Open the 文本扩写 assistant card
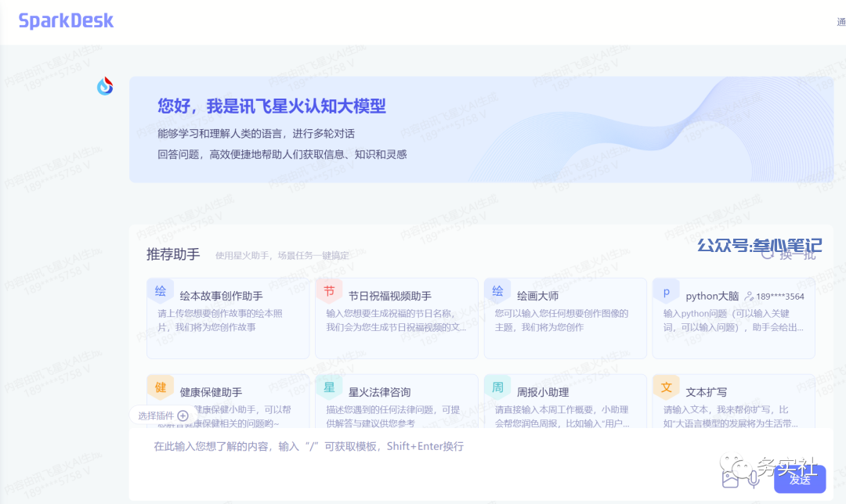This screenshot has height=504, width=846. pyautogui.click(x=733, y=401)
